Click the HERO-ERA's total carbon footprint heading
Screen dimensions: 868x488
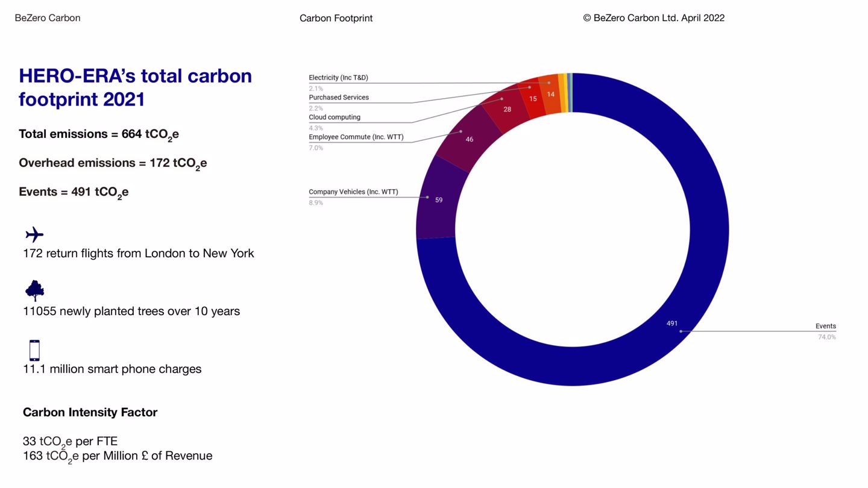point(135,87)
